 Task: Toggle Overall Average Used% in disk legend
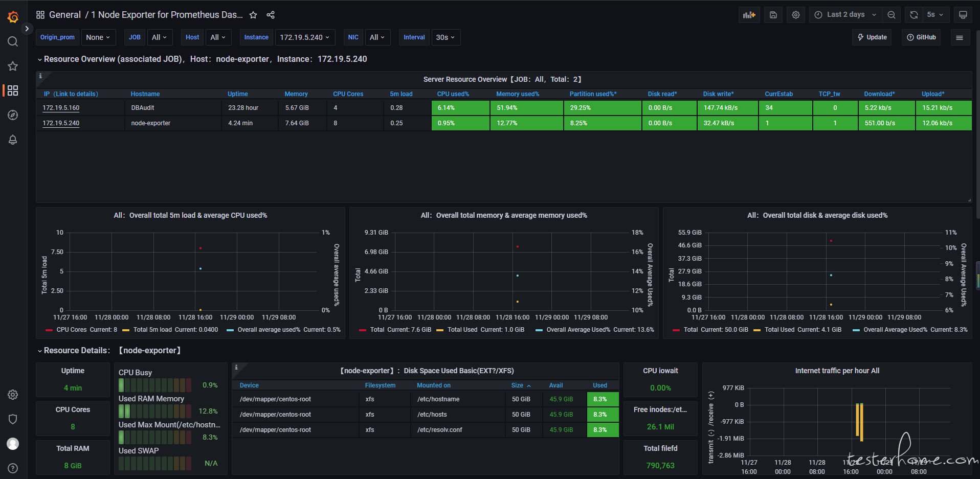(895, 330)
